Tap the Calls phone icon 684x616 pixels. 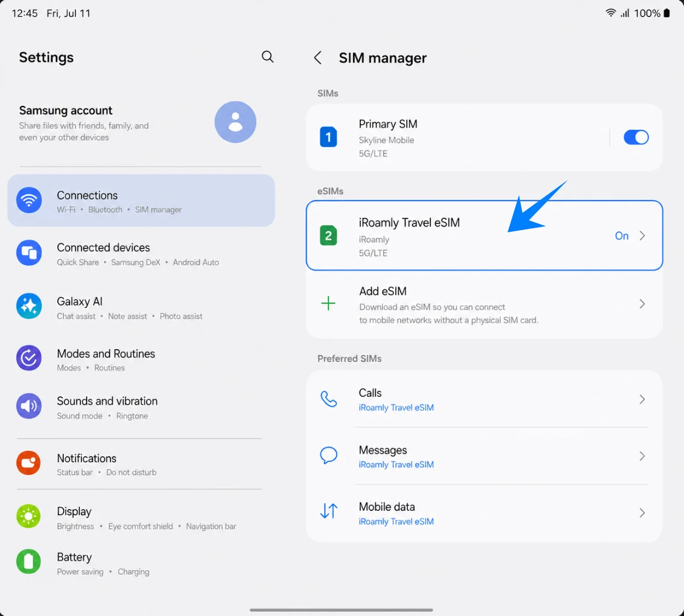(x=329, y=399)
